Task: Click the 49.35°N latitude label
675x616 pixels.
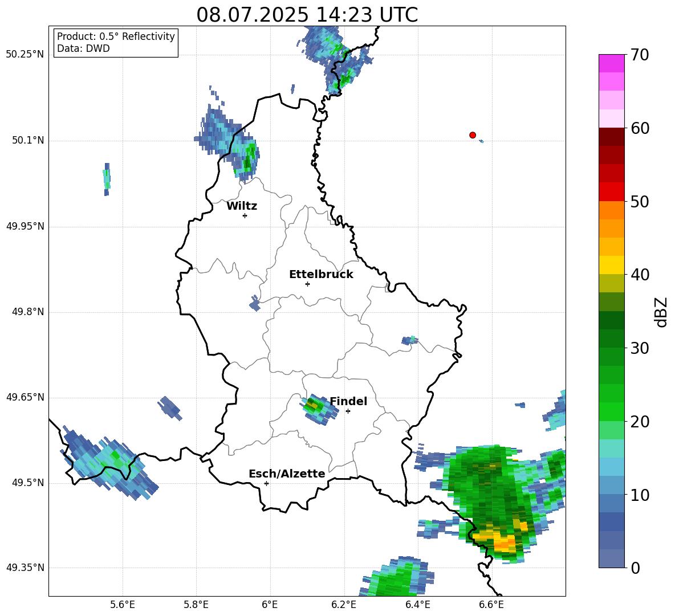Action: click(x=25, y=568)
